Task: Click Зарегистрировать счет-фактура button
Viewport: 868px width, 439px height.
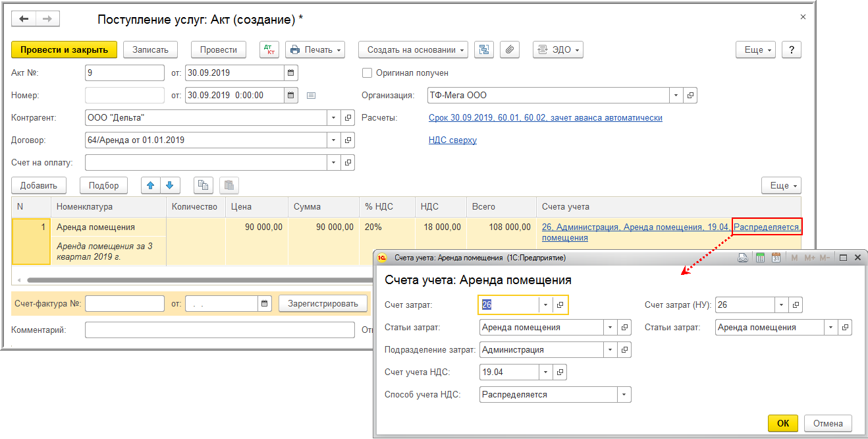Action: pyautogui.click(x=323, y=303)
